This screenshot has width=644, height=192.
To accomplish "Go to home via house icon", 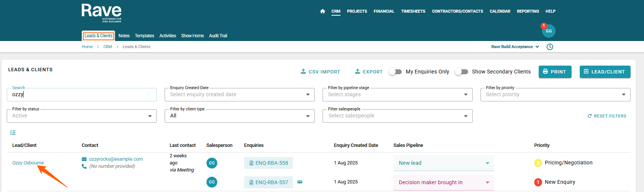I will click(323, 11).
